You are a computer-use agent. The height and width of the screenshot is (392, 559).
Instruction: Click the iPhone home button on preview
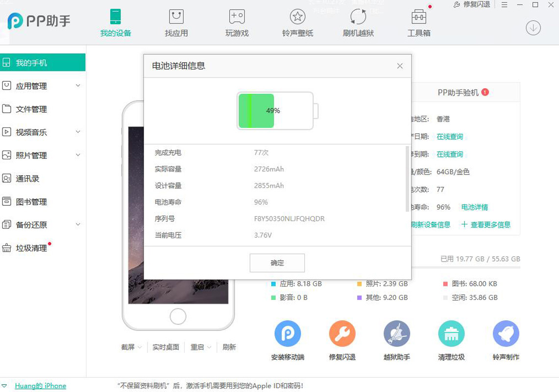[x=178, y=316]
